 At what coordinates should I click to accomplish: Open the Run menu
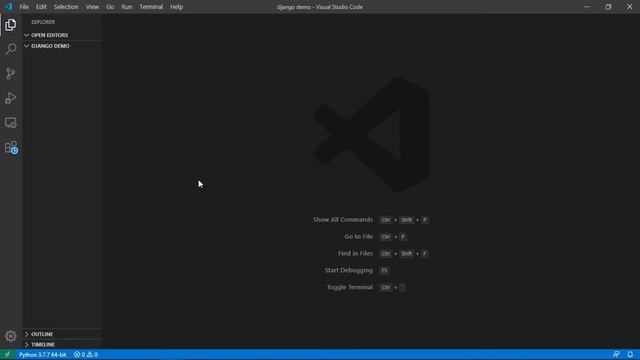tap(127, 7)
